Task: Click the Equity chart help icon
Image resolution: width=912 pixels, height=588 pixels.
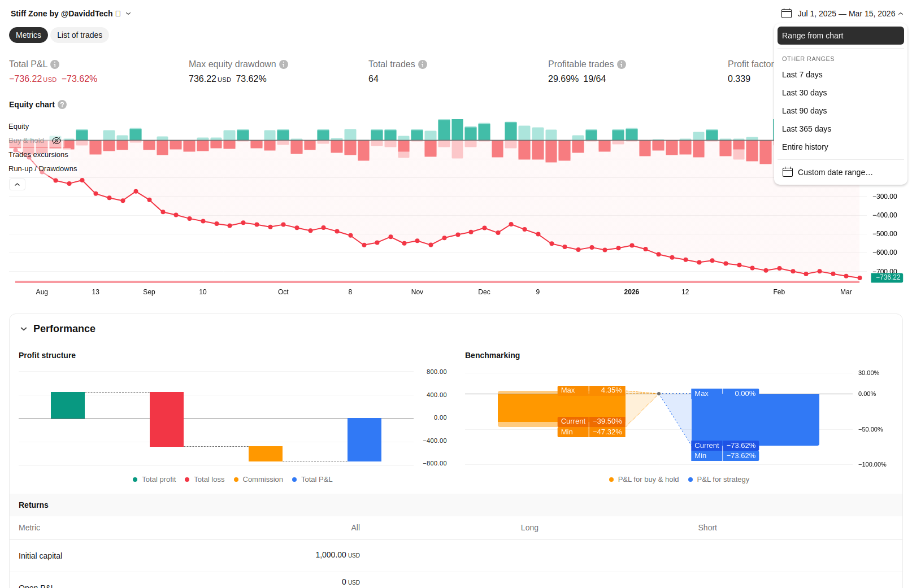Action: 62,104
